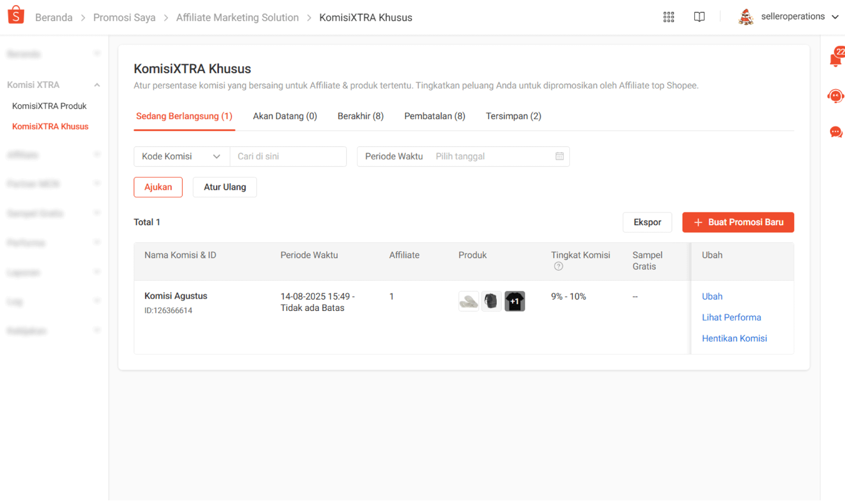This screenshot has width=845, height=504.
Task: Open the documentation book icon
Action: point(699,17)
